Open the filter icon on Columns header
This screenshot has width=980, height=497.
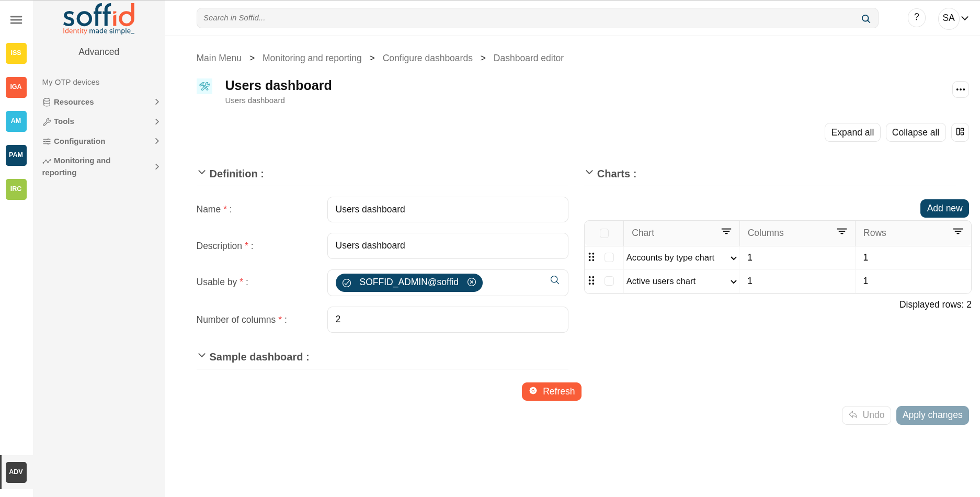[x=841, y=232]
